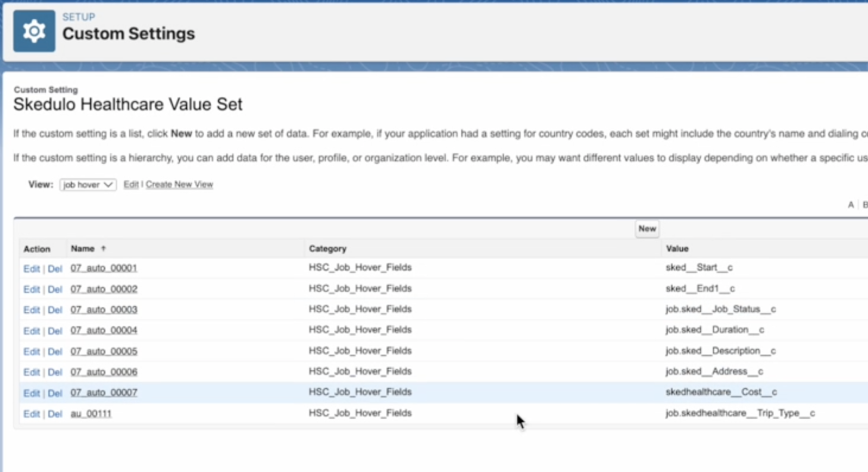Click HSC_Job_Hover_Fields in au_00111 row
The height and width of the screenshot is (472, 868).
coord(360,413)
